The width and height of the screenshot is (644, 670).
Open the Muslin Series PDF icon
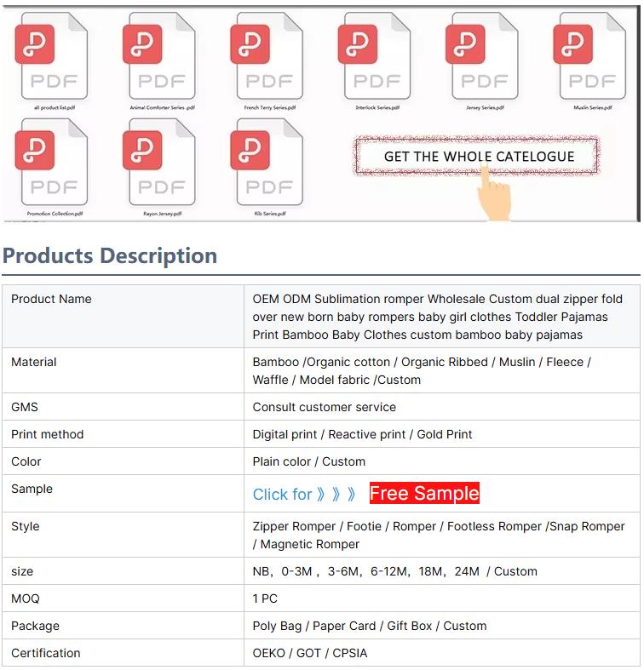(x=590, y=58)
